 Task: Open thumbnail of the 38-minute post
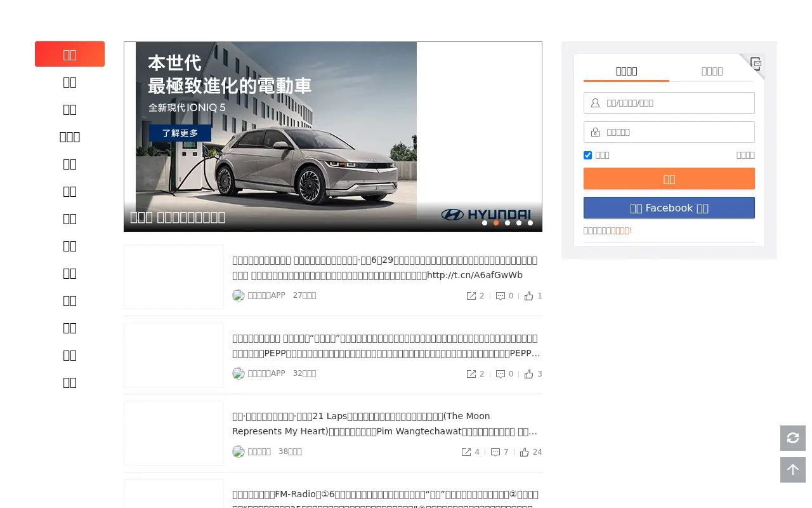click(x=174, y=433)
